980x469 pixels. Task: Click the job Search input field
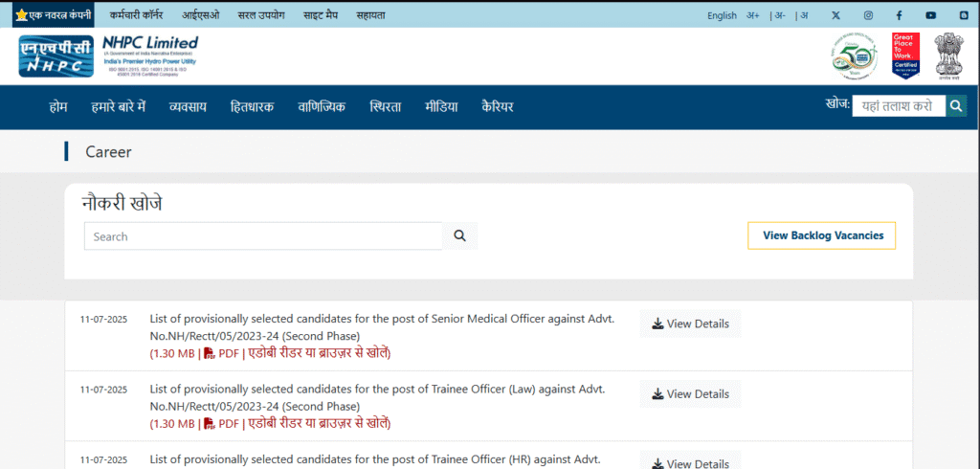263,236
